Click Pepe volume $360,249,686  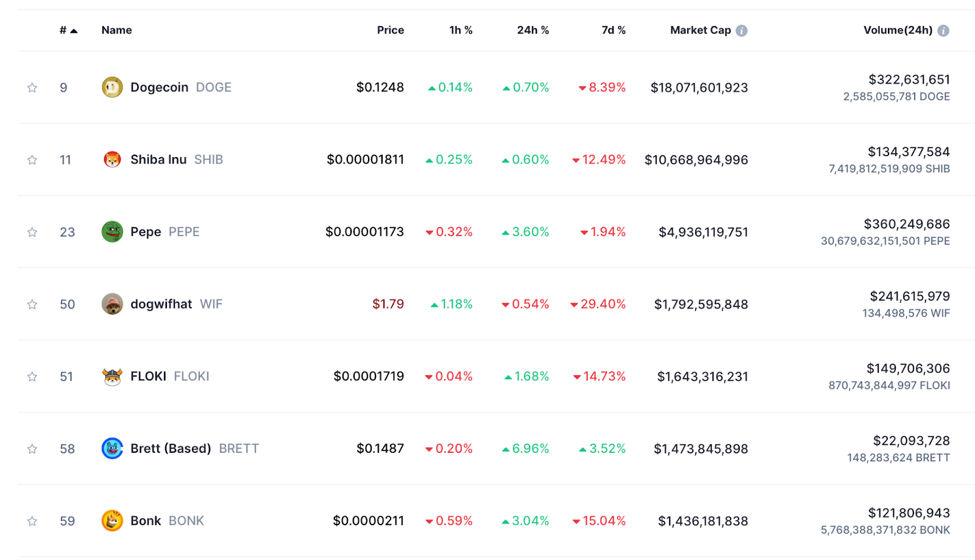pyautogui.click(x=907, y=224)
